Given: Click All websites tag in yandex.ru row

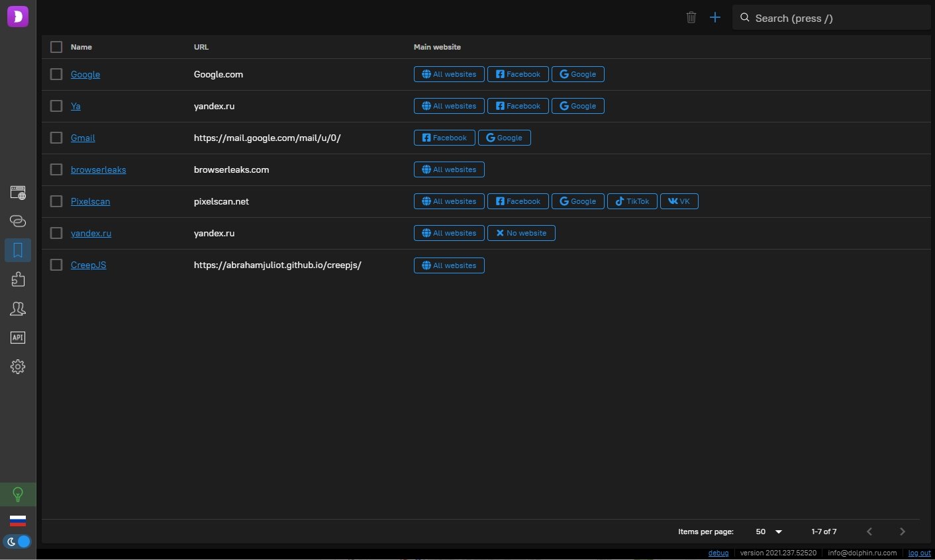Looking at the screenshot, I should (x=449, y=233).
